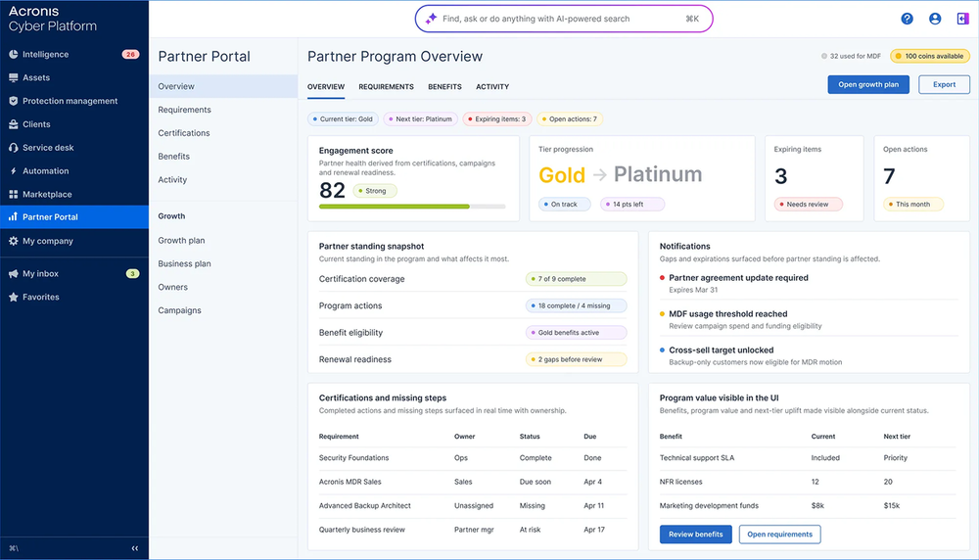
Task: Click the Needs review pill
Action: click(x=808, y=205)
